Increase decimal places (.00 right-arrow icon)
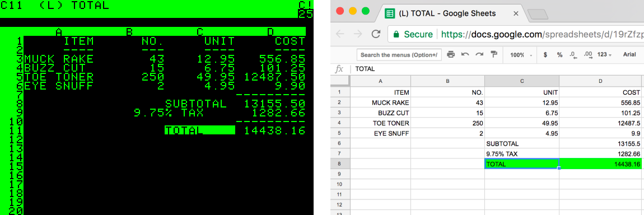 click(x=588, y=55)
